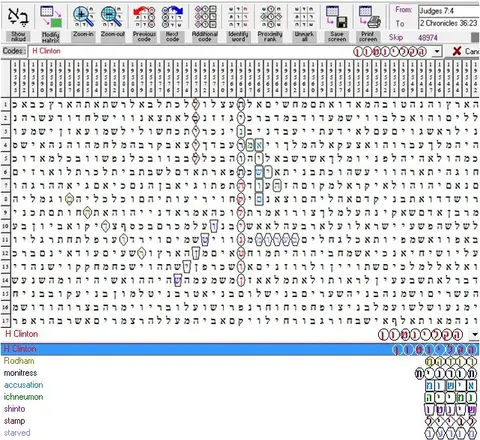This screenshot has height=440, width=480.
Task: Select the Identify word tool
Action: coord(238,16)
